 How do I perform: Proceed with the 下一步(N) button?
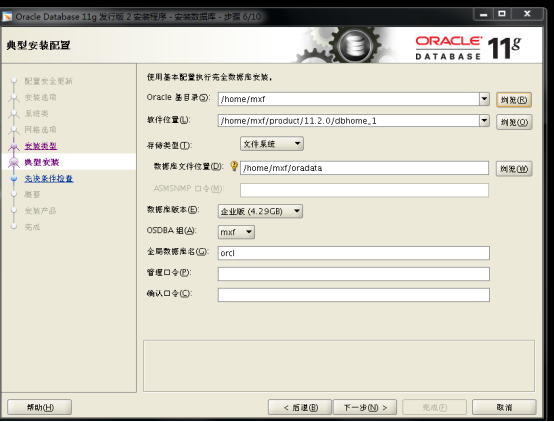tap(365, 407)
